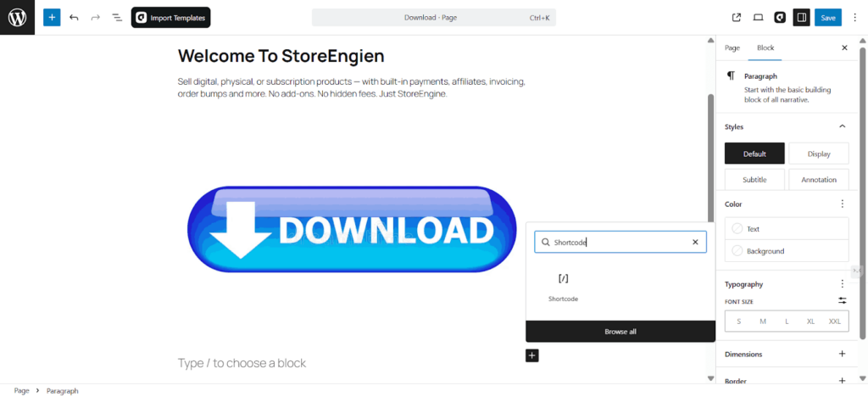
Task: Toggle custom font size sliders icon
Action: pyautogui.click(x=843, y=300)
